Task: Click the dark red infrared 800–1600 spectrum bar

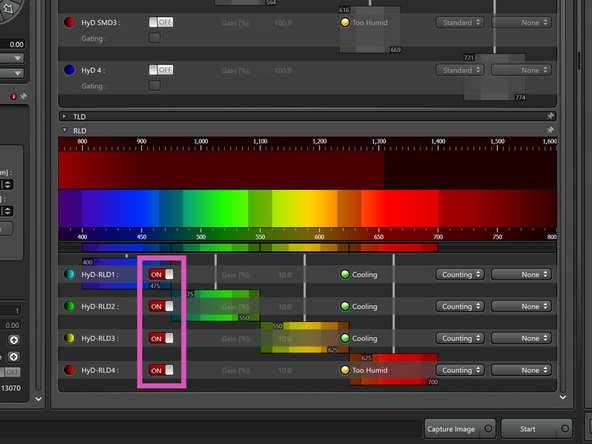Action: pos(307,170)
